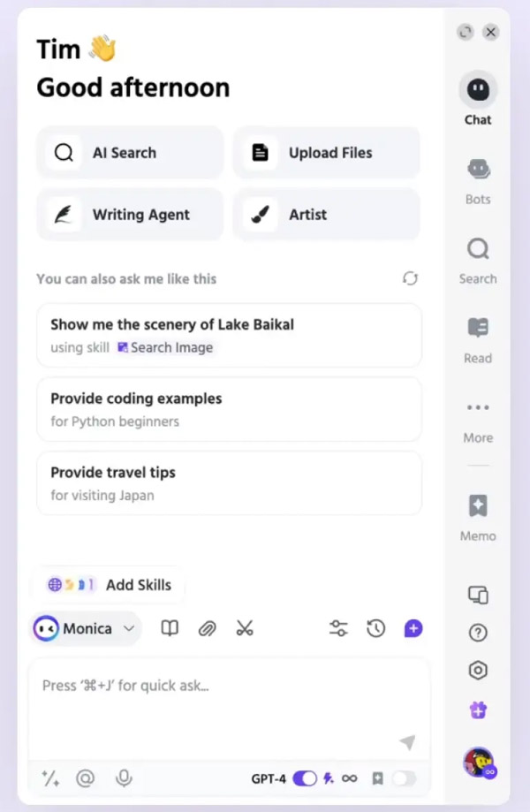The image size is (530, 812).
Task: Click the microphone voice input icon
Action: 124,778
